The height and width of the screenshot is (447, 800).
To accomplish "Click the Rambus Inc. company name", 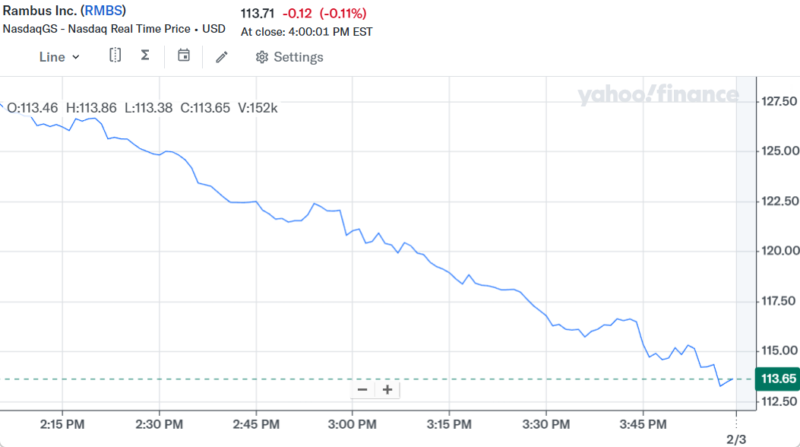I will coord(38,13).
